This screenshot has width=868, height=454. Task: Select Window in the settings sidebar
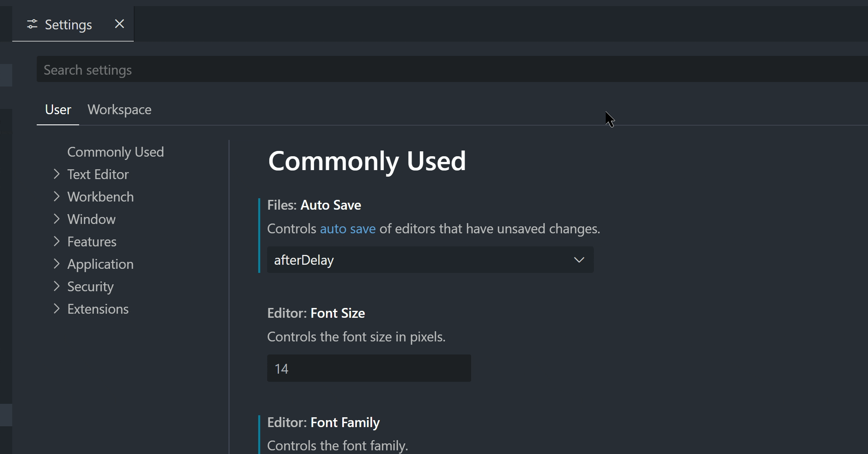(x=91, y=219)
